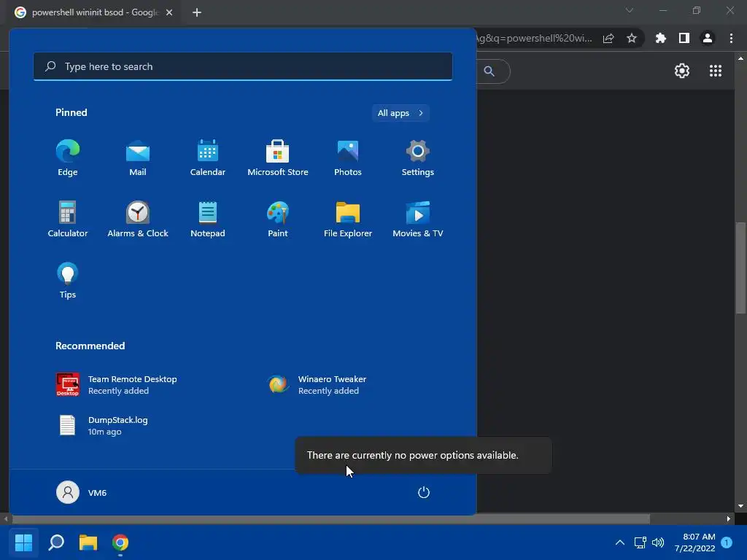Image resolution: width=747 pixels, height=560 pixels.
Task: Open the clock showing 8:07 AM
Action: 695,542
